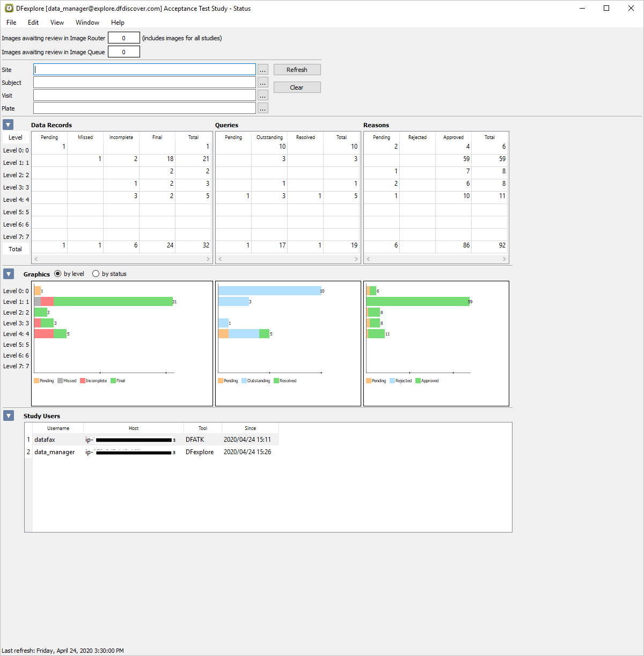Open the Plate chooser ellipsis button
This screenshot has width=644, height=656.
pyautogui.click(x=262, y=108)
